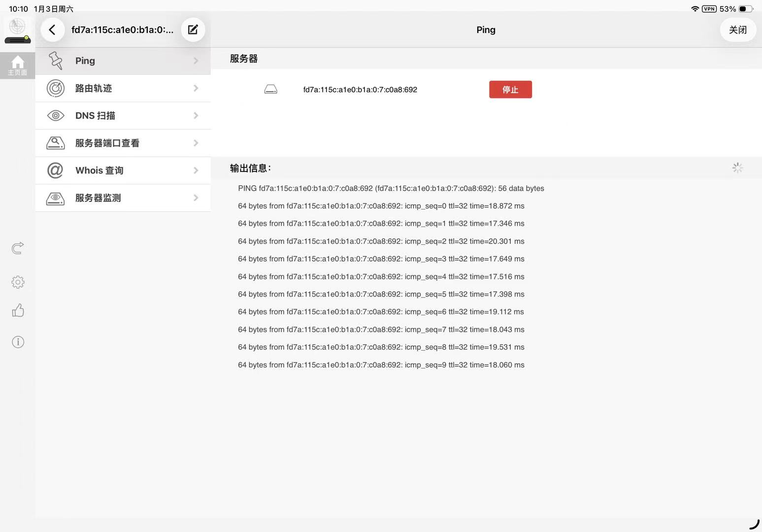Click the thumbs-up rate icon
762x532 pixels.
[x=18, y=310]
